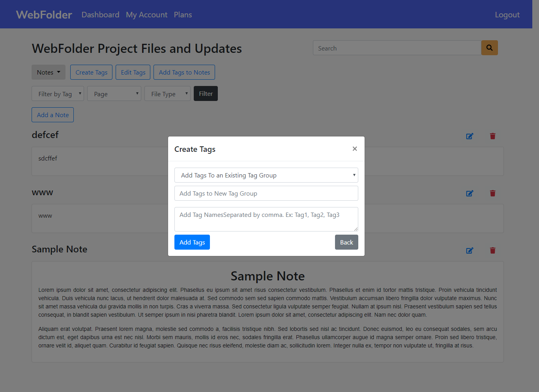Edit the defcef note via pencil icon
Image resolution: width=539 pixels, height=392 pixels.
click(470, 136)
